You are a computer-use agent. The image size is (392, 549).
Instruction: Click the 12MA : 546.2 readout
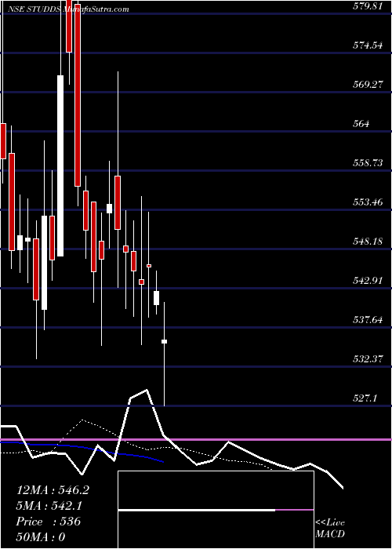(53, 490)
